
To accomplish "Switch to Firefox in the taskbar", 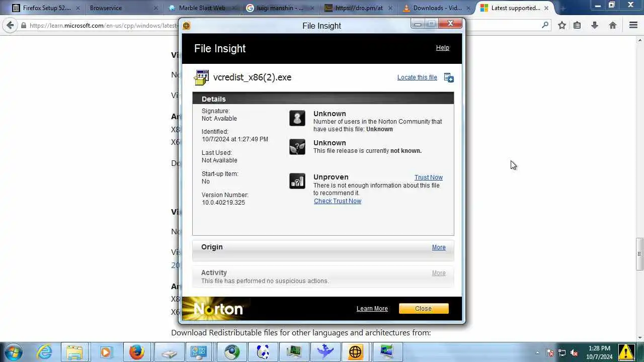I will [x=136, y=352].
